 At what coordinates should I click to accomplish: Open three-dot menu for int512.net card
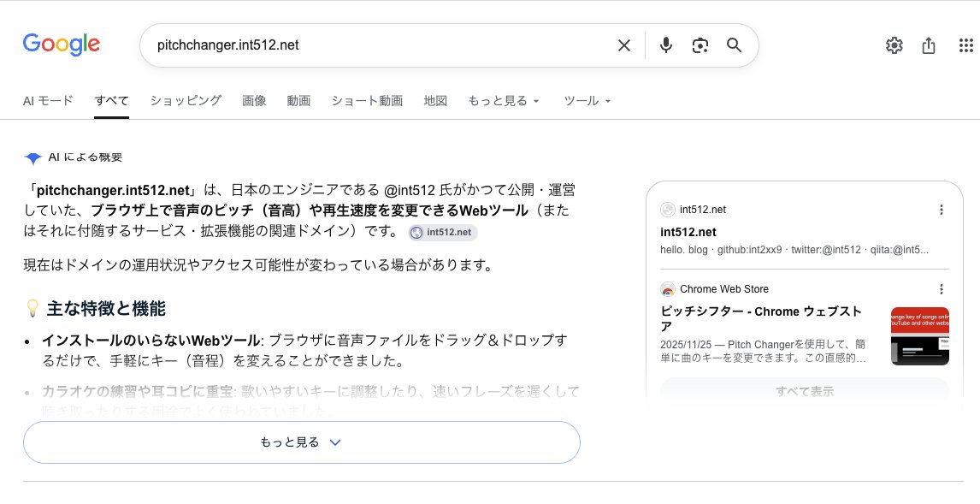pyautogui.click(x=942, y=210)
